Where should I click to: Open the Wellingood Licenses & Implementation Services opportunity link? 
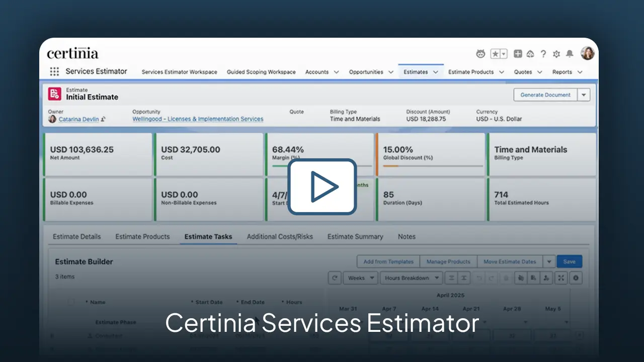point(197,119)
